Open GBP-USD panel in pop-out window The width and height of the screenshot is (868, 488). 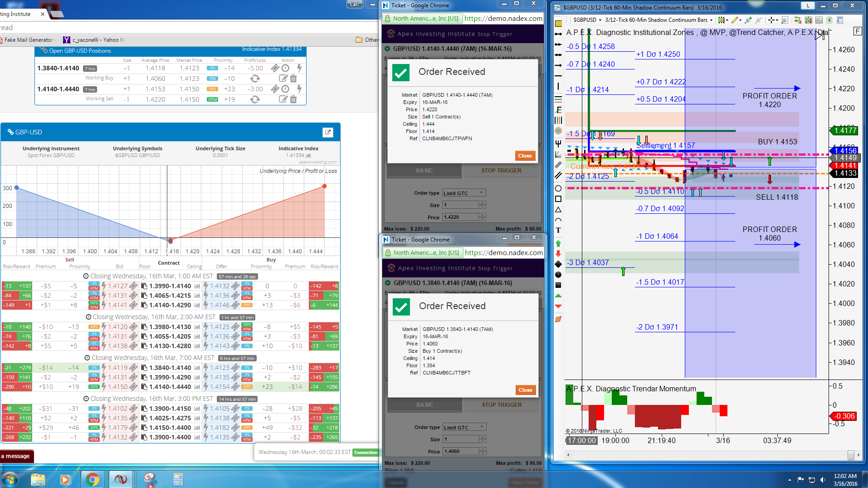(327, 132)
